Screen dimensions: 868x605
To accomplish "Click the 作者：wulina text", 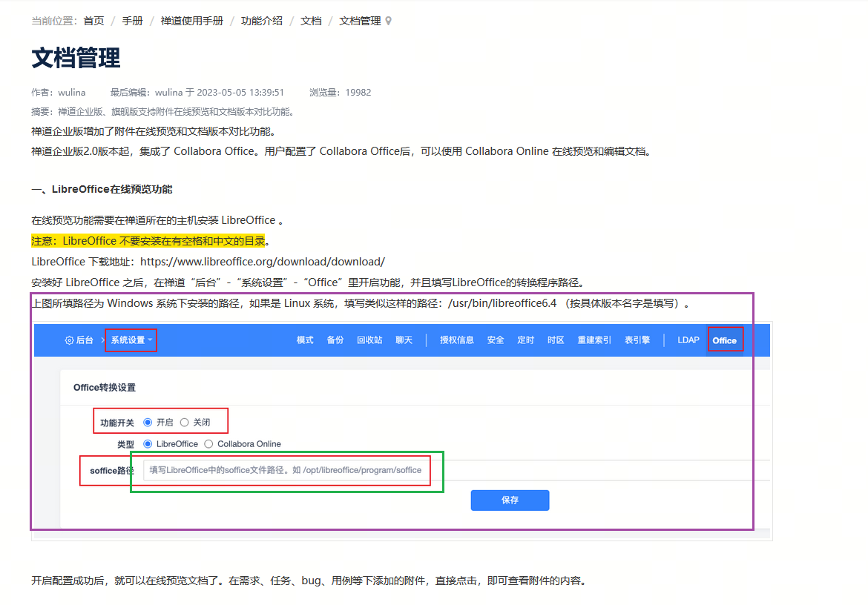I will 59,93.
